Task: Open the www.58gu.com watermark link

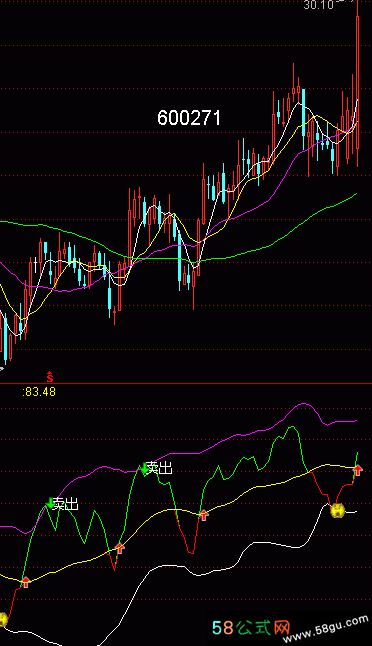Action: point(326,629)
